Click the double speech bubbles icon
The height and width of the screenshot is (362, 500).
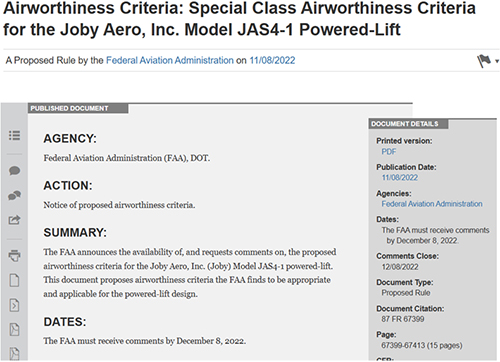[x=14, y=195]
